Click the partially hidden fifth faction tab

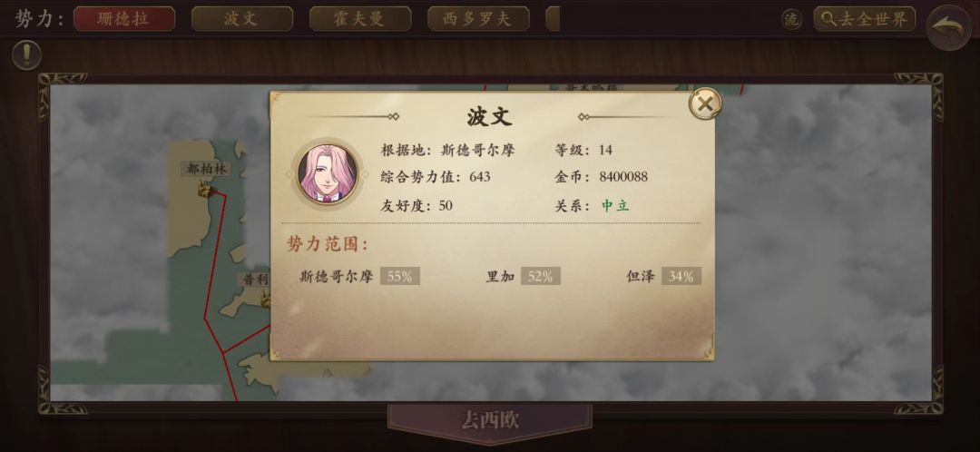point(553,19)
